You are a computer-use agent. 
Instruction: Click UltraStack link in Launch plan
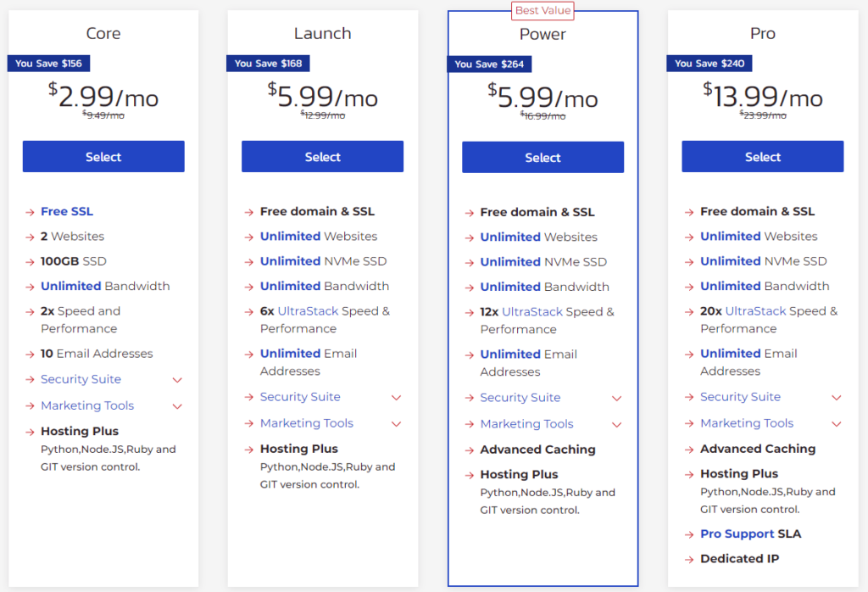pyautogui.click(x=308, y=311)
